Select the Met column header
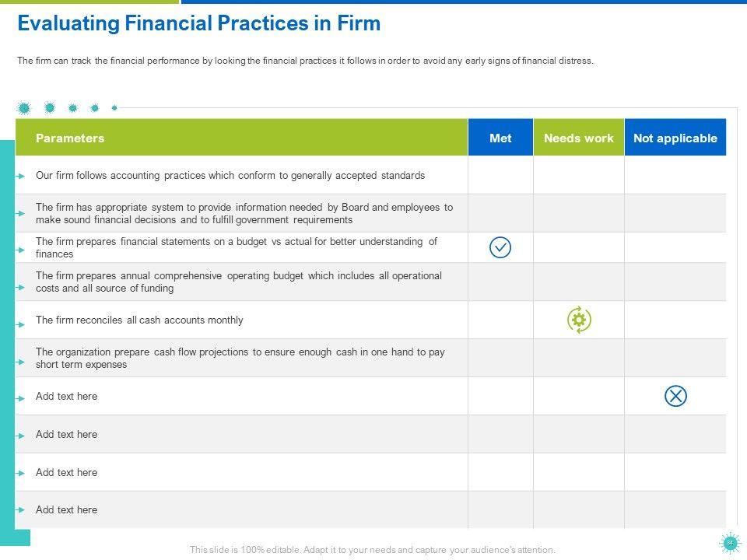 click(500, 138)
